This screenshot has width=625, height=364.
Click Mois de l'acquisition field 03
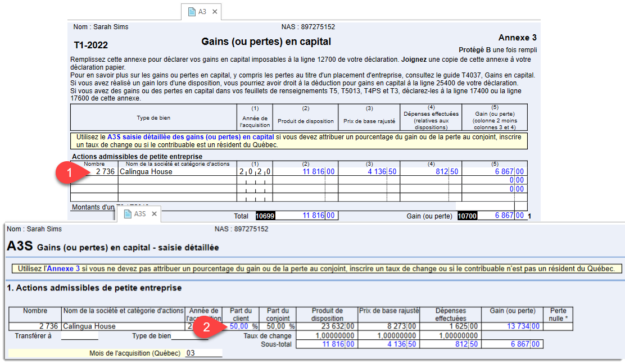(203, 353)
